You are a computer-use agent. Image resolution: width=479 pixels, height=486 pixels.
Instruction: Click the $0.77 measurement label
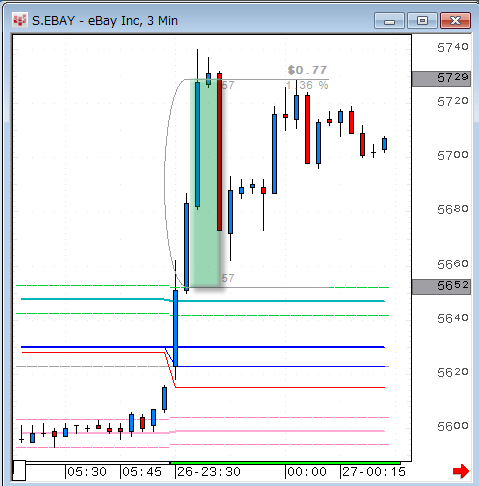(307, 70)
